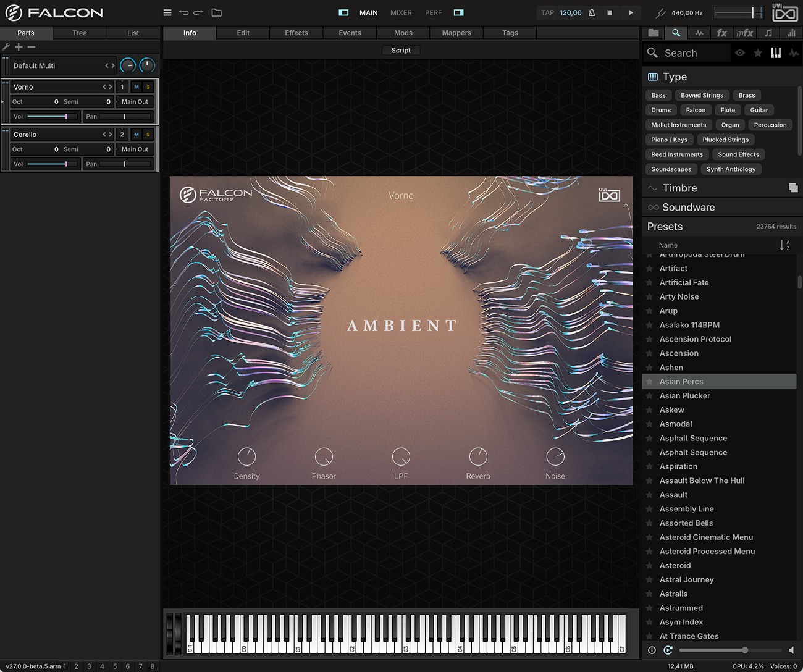Switch to the Effects tab

coord(296,33)
